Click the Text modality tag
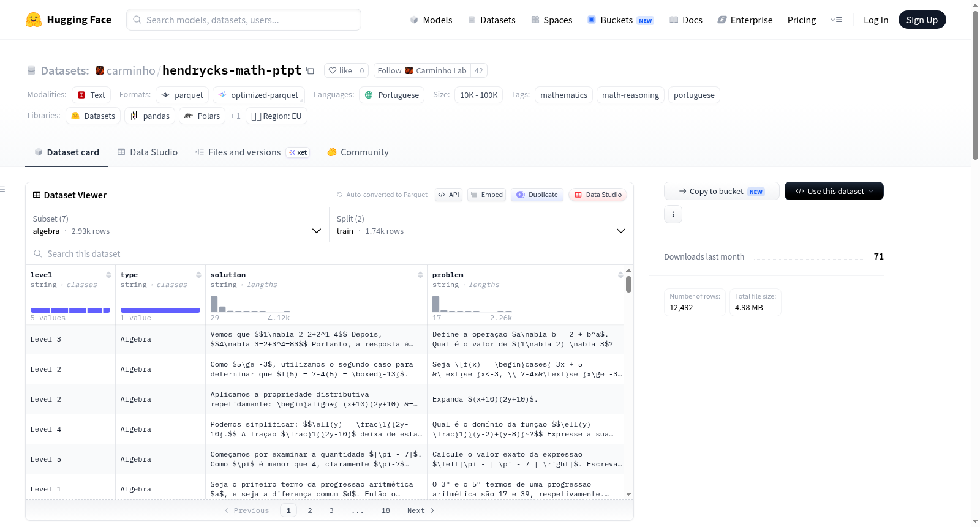The width and height of the screenshot is (980, 527). [x=91, y=95]
